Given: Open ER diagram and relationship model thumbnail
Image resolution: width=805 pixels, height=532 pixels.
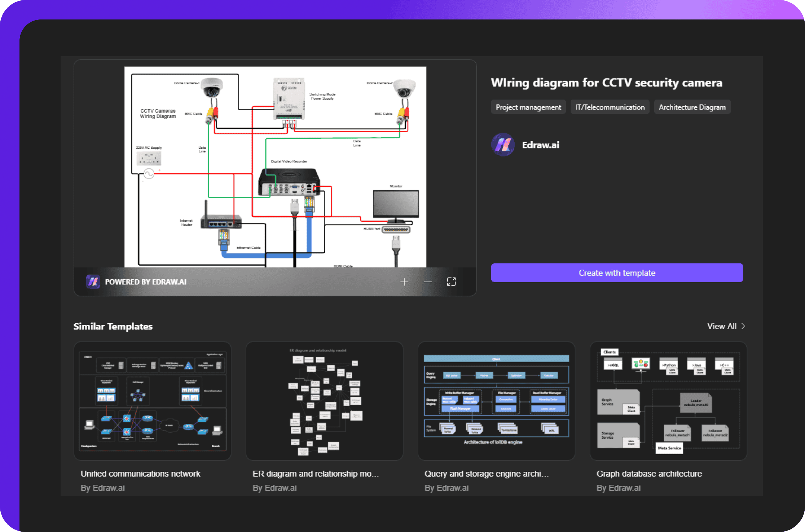Looking at the screenshot, I should (x=324, y=401).
